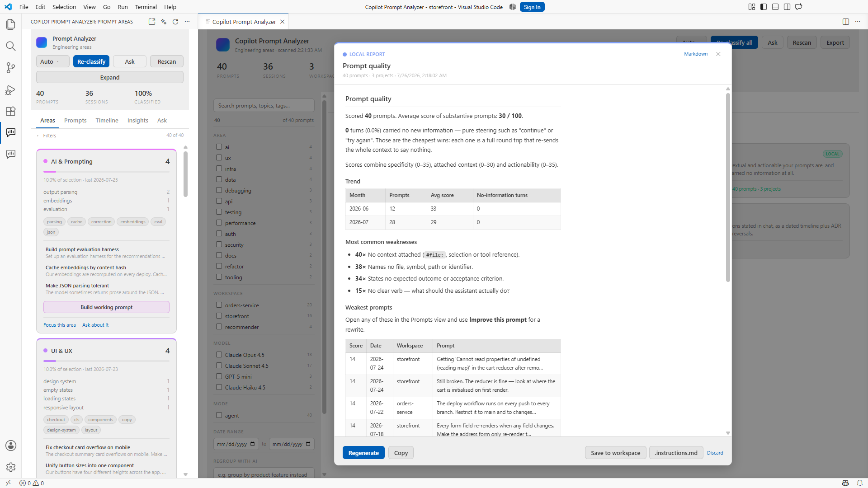Click the 'Build working prompt' button
The image size is (868, 488).
(107, 307)
